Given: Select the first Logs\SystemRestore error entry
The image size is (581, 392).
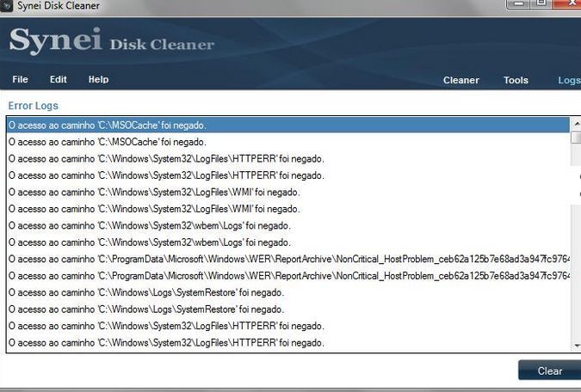Looking at the screenshot, I should point(288,293).
